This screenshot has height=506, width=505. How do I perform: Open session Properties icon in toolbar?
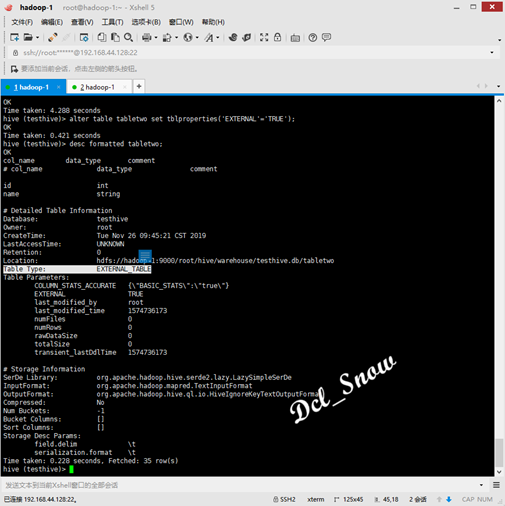coord(84,37)
